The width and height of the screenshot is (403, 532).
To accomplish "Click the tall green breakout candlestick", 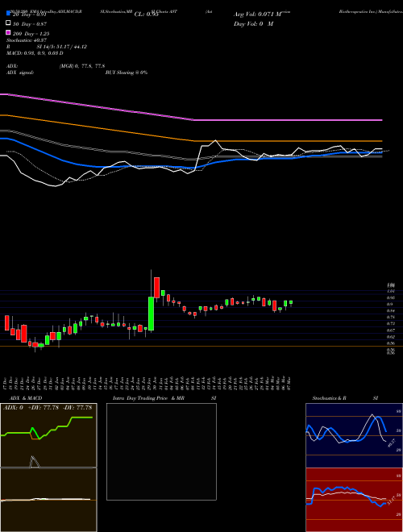I will pyautogui.click(x=151, y=314).
